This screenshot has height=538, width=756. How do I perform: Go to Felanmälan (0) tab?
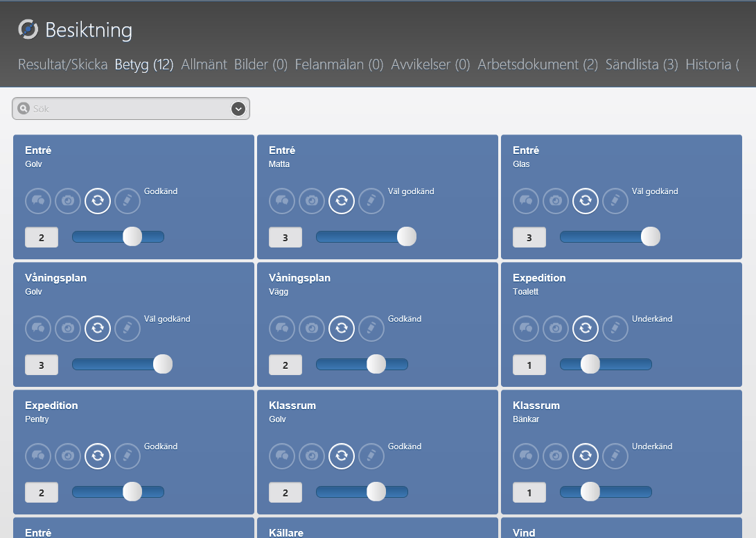point(339,64)
